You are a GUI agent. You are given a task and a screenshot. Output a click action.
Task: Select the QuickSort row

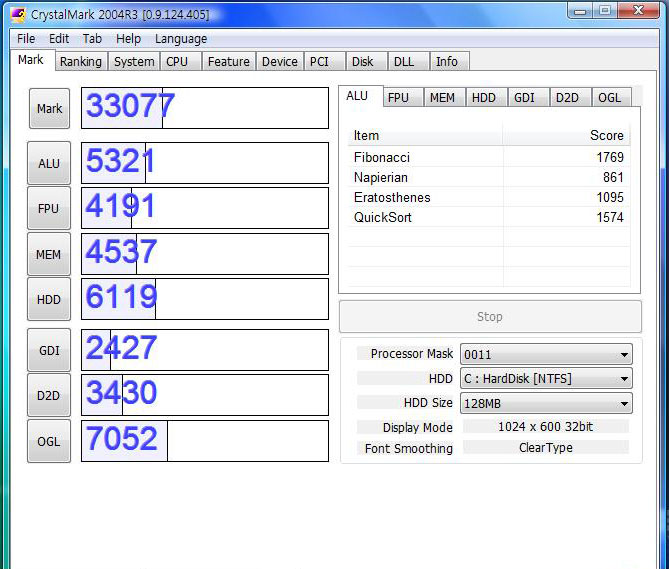coord(489,217)
